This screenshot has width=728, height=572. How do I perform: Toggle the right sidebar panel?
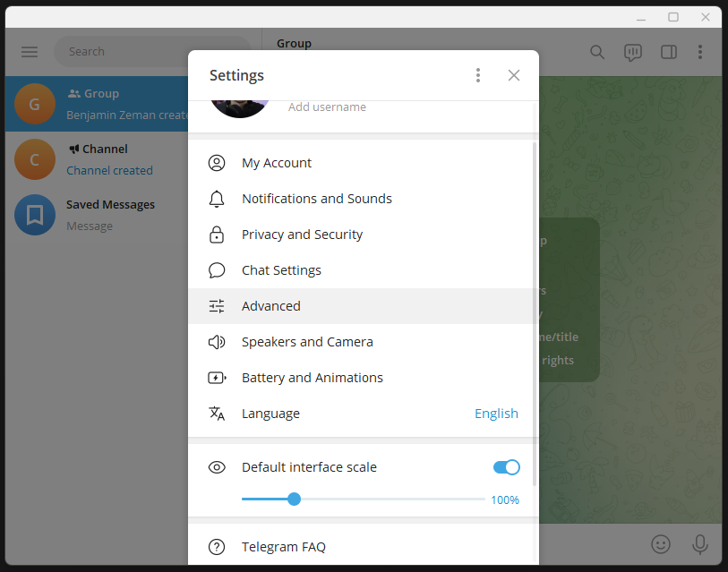668,52
